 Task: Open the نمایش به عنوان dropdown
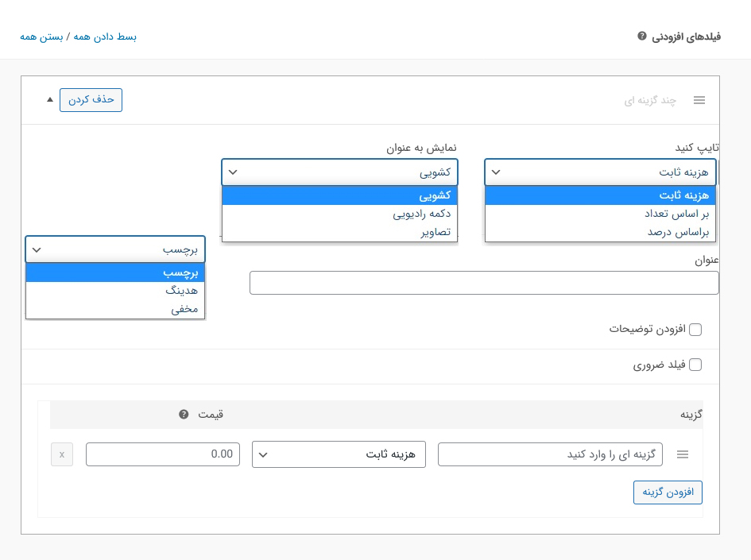[x=339, y=172]
